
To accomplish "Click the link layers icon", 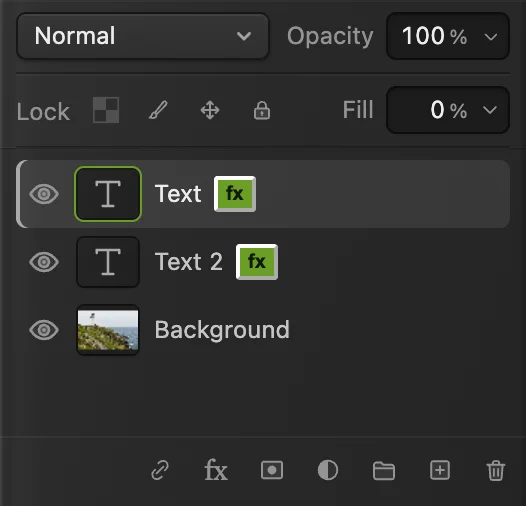I will click(x=160, y=470).
